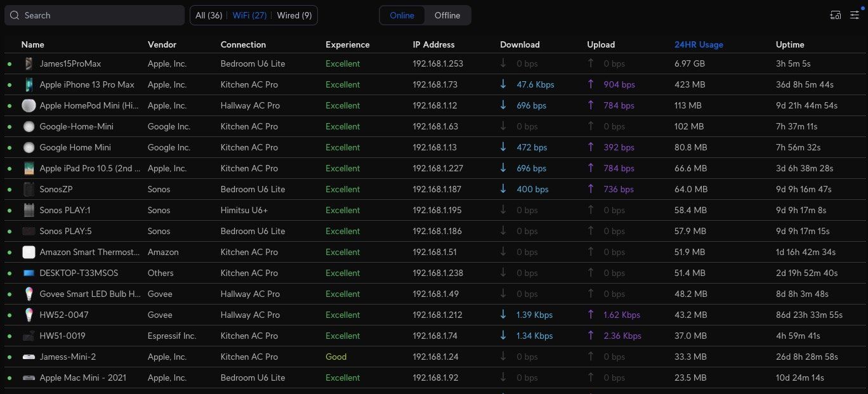The width and height of the screenshot is (868, 394).
Task: Click the Espressif Inc. vendor cell
Action: (172, 336)
